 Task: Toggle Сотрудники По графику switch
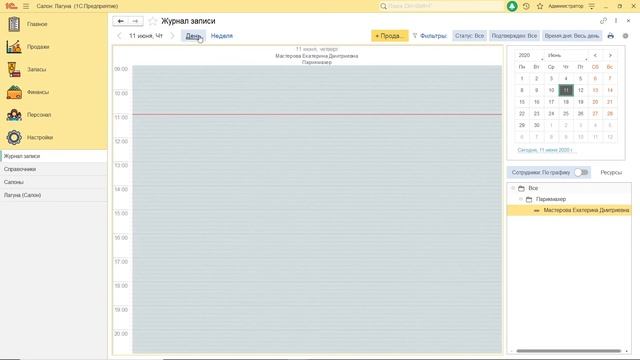pyautogui.click(x=581, y=173)
